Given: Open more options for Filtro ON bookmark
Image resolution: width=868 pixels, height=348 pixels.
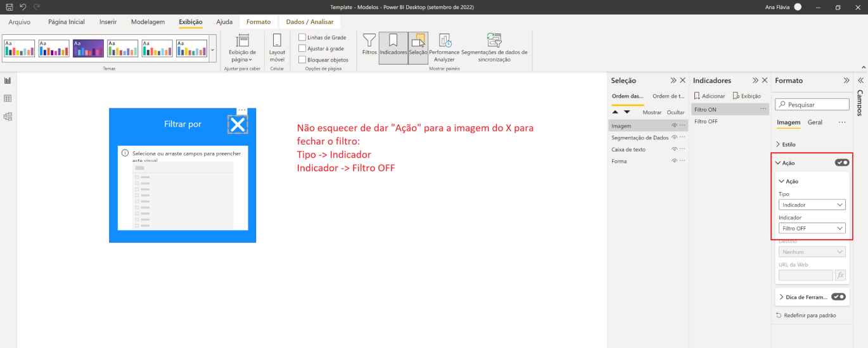Looking at the screenshot, I should point(763,109).
